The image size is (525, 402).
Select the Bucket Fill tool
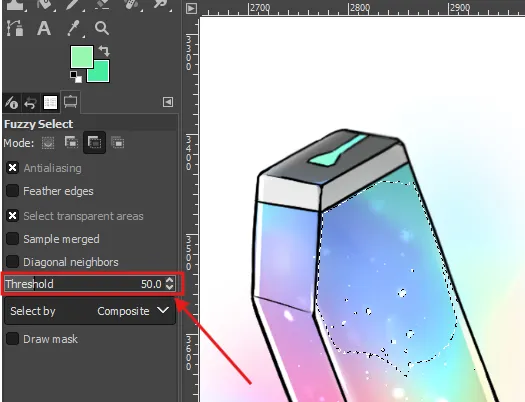point(44,4)
